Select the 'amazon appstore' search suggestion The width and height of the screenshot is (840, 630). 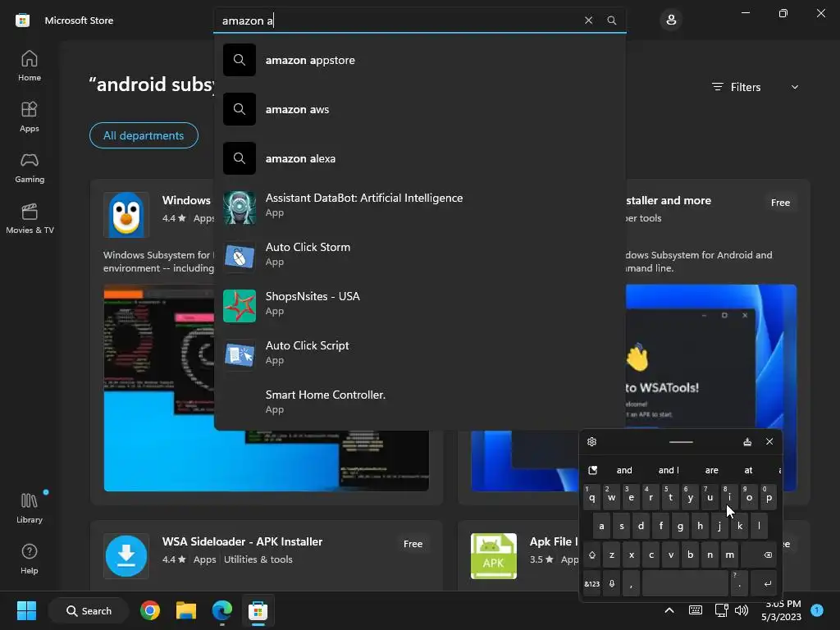tap(420, 60)
